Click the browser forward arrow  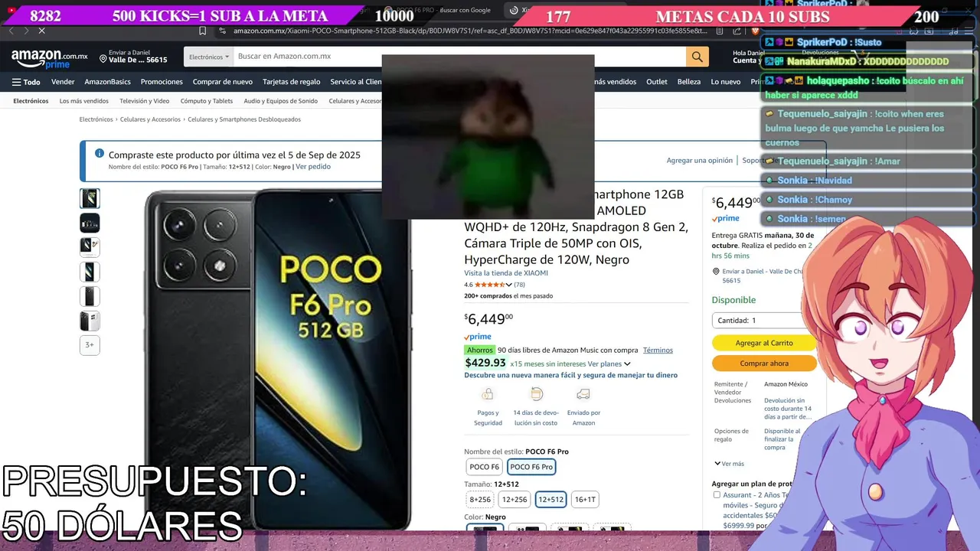(25, 31)
